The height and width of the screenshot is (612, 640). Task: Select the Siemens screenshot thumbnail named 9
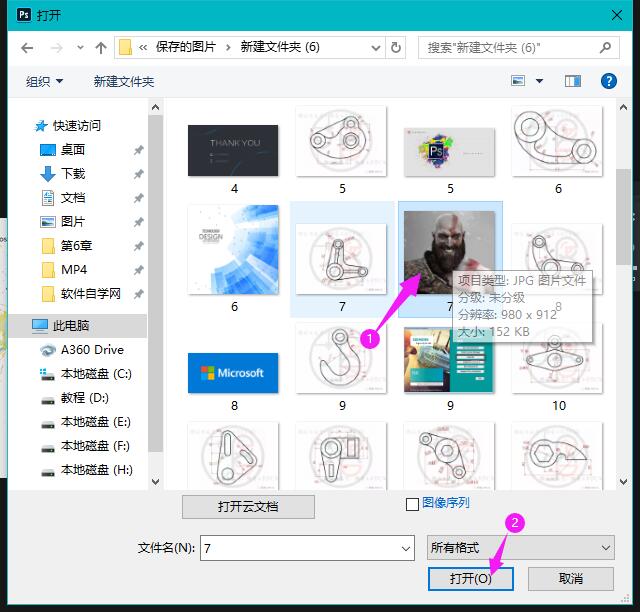click(x=448, y=360)
